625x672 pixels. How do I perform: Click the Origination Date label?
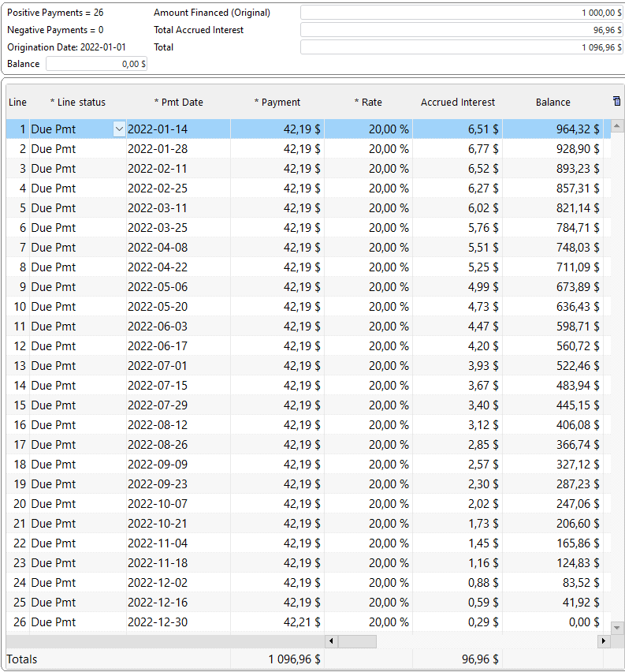click(66, 47)
